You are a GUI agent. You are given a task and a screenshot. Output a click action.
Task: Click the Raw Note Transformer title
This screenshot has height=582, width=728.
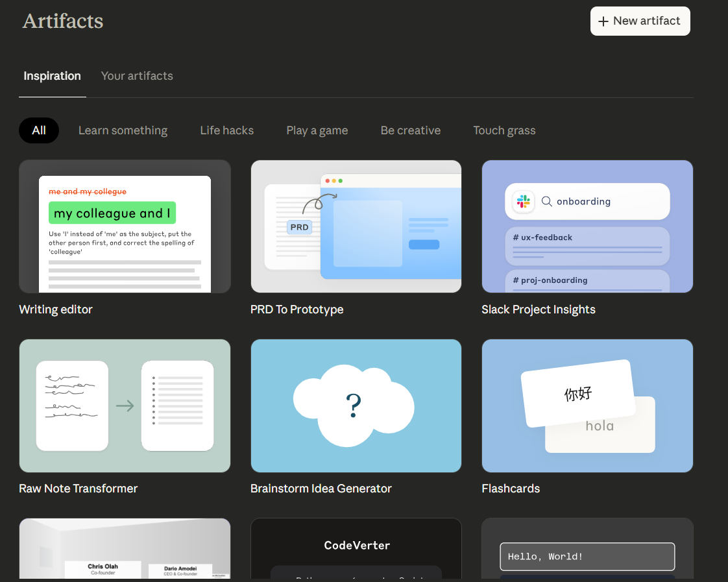click(x=79, y=489)
